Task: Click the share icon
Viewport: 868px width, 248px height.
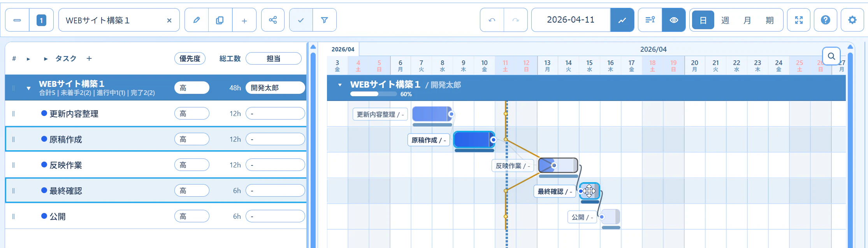Action: [273, 20]
